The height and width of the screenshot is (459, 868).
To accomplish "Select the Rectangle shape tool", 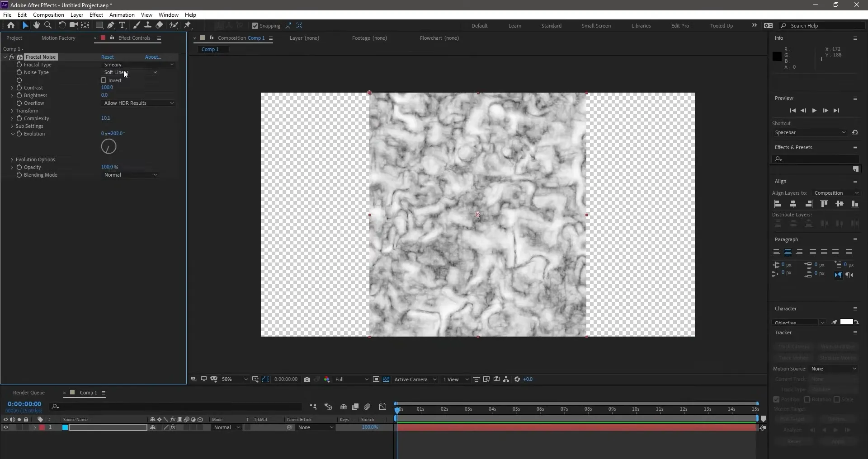I will (x=99, y=25).
